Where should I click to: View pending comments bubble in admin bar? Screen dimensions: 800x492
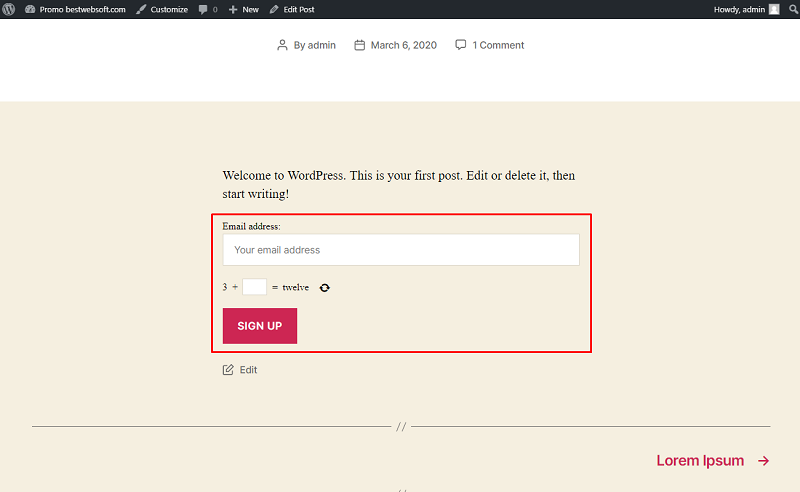(208, 9)
